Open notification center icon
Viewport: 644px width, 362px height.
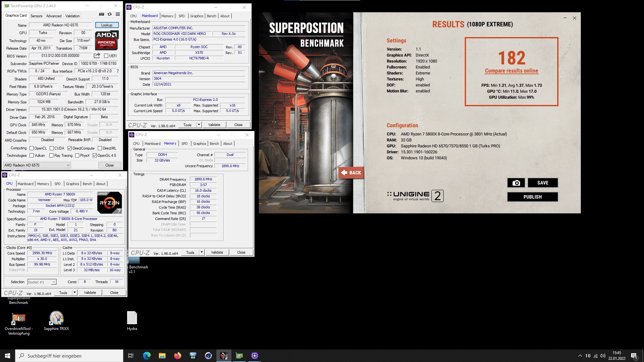point(634,356)
